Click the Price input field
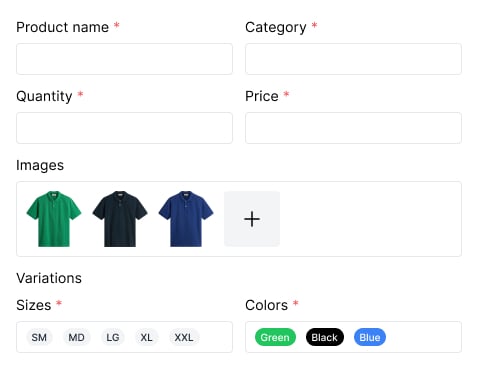Viewport: 478px width, 369px height. tap(353, 128)
